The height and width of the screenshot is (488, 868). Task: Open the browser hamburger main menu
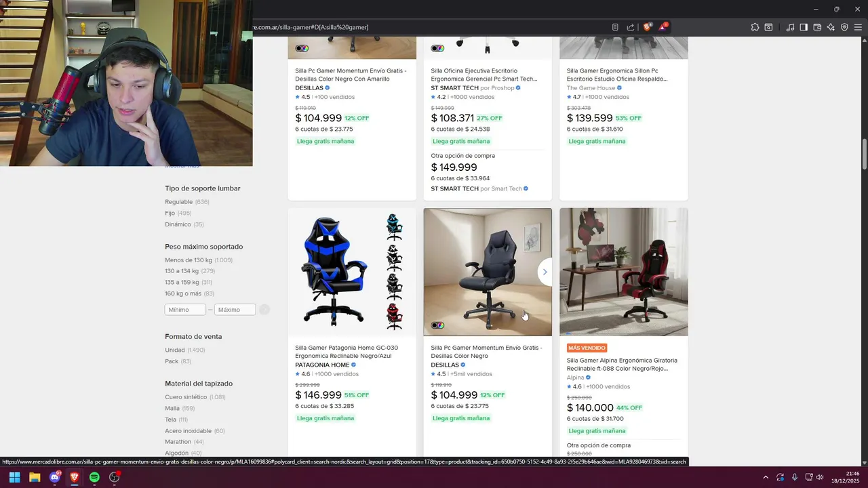pyautogui.click(x=858, y=27)
